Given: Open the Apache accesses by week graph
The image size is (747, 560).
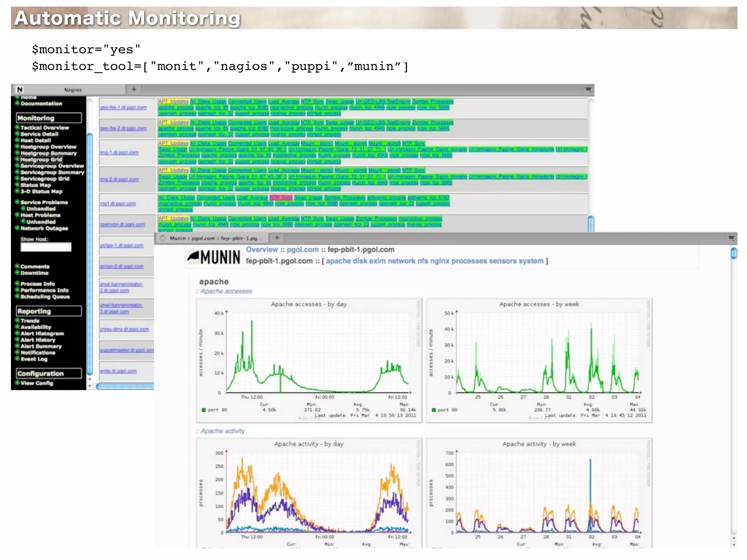Looking at the screenshot, I should (x=539, y=361).
